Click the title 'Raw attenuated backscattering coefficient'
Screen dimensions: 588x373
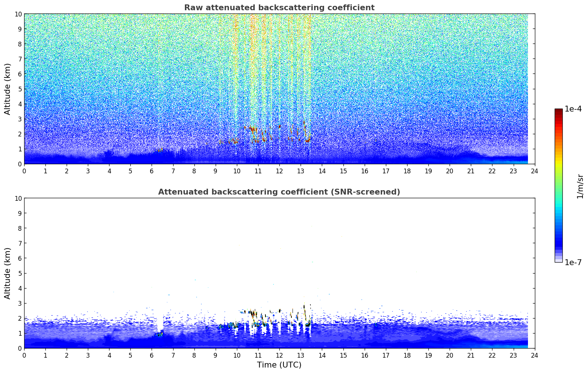click(279, 8)
